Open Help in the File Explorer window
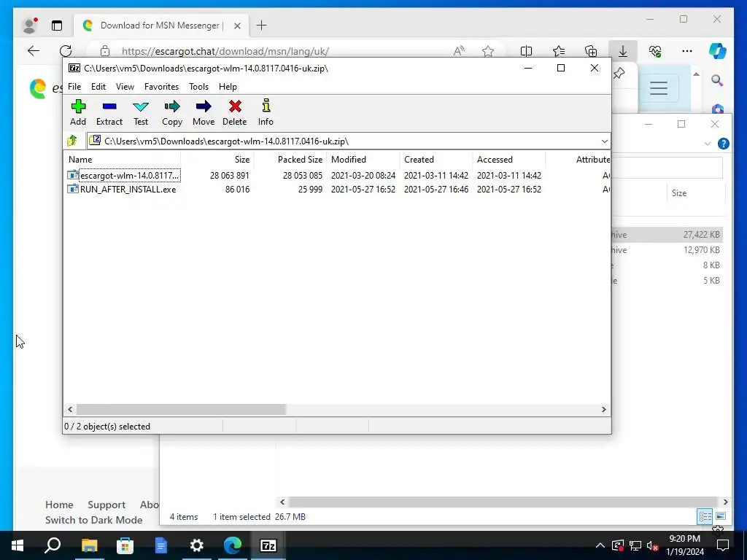The width and height of the screenshot is (747, 560). 723,144
